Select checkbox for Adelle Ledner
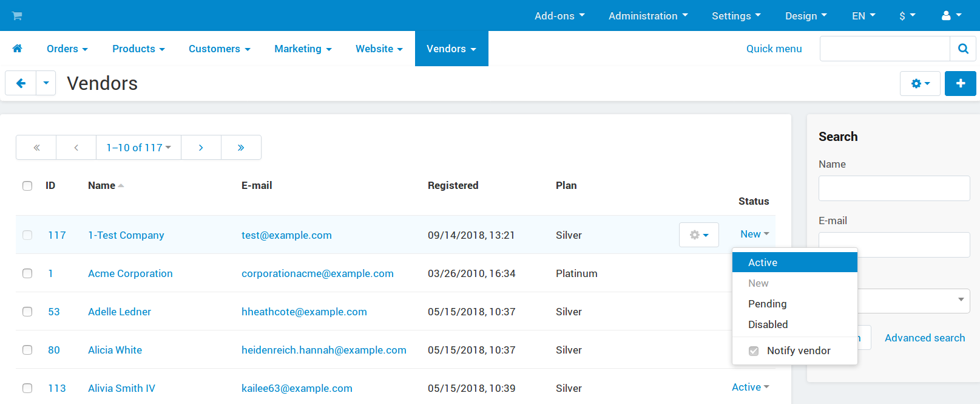The height and width of the screenshot is (404, 980). pos(27,312)
